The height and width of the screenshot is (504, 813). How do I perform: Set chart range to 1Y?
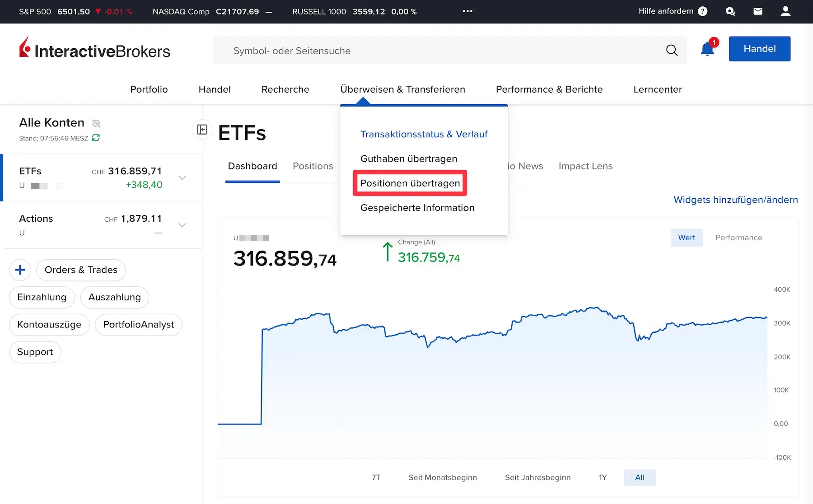[603, 477]
